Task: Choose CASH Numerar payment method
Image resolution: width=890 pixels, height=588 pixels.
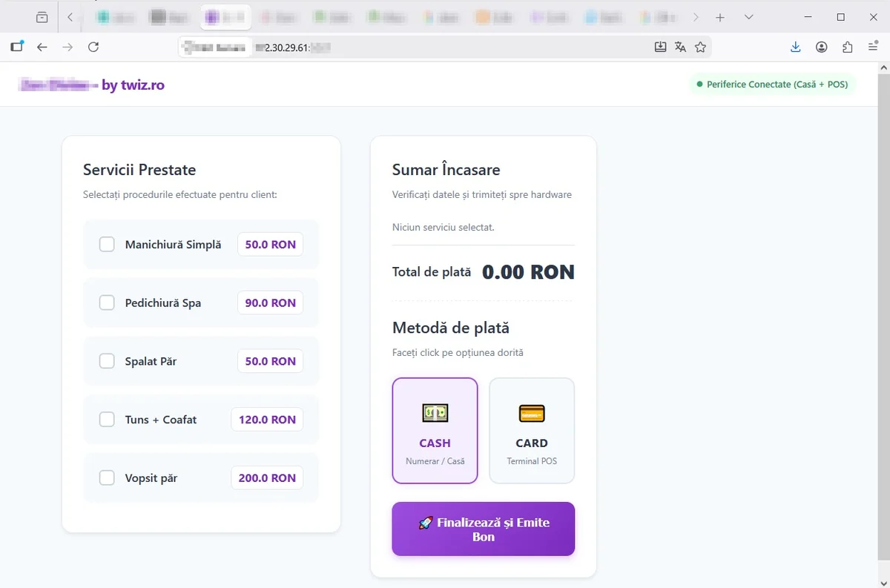Action: [x=435, y=431]
